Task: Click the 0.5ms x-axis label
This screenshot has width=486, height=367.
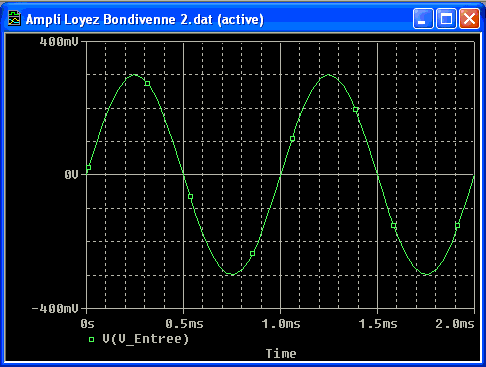Action: [x=184, y=324]
